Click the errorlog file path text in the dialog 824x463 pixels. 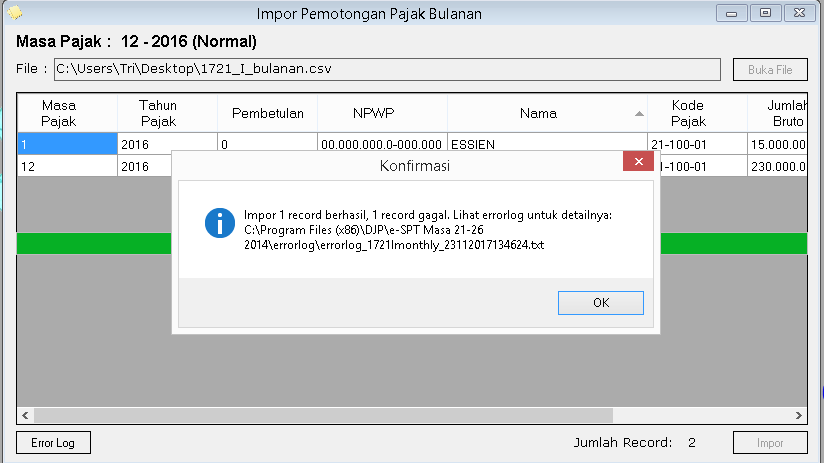point(394,238)
